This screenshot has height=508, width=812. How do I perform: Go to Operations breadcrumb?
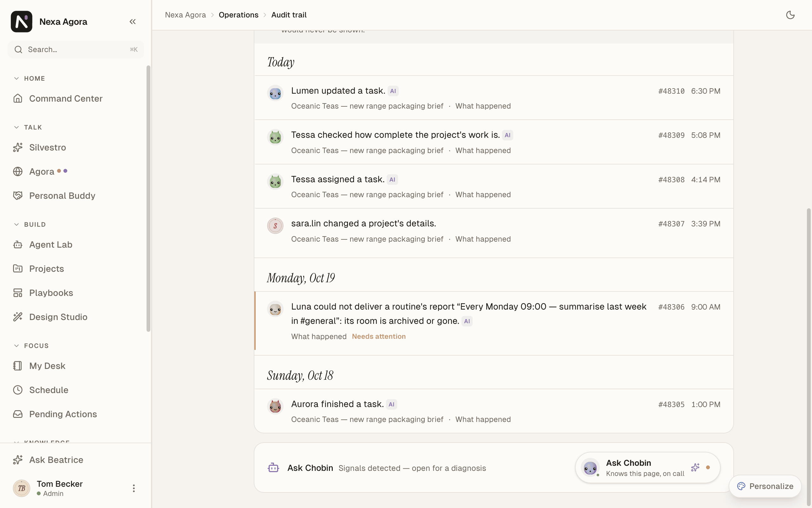(239, 15)
